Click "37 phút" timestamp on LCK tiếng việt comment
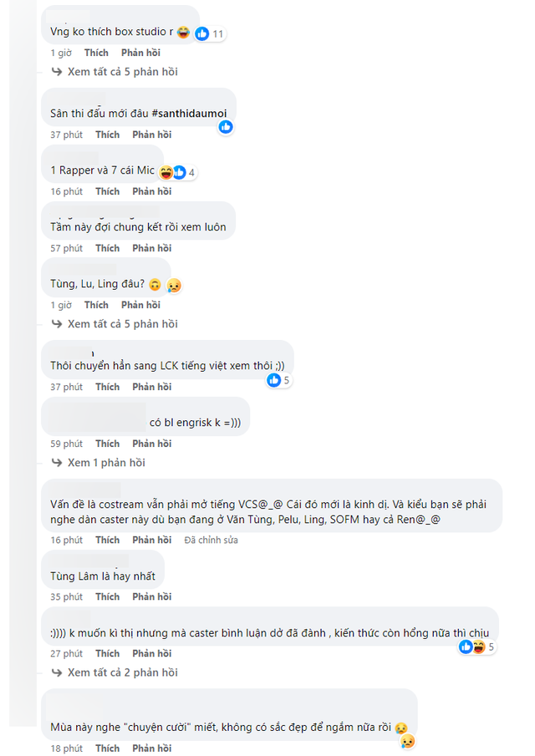Screen dimensions: 535x756 pos(66,387)
